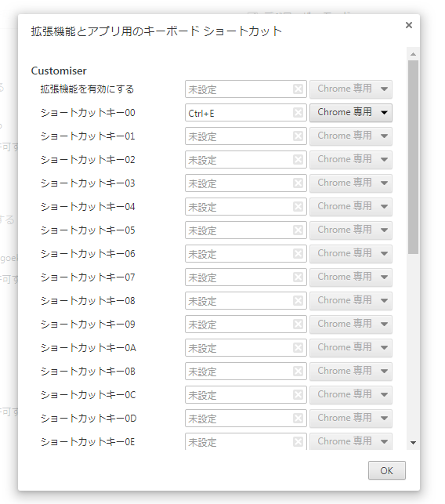Clear the Ctrl+E shortcut for ショートカットキー00
The height and width of the screenshot is (504, 445).
click(298, 113)
